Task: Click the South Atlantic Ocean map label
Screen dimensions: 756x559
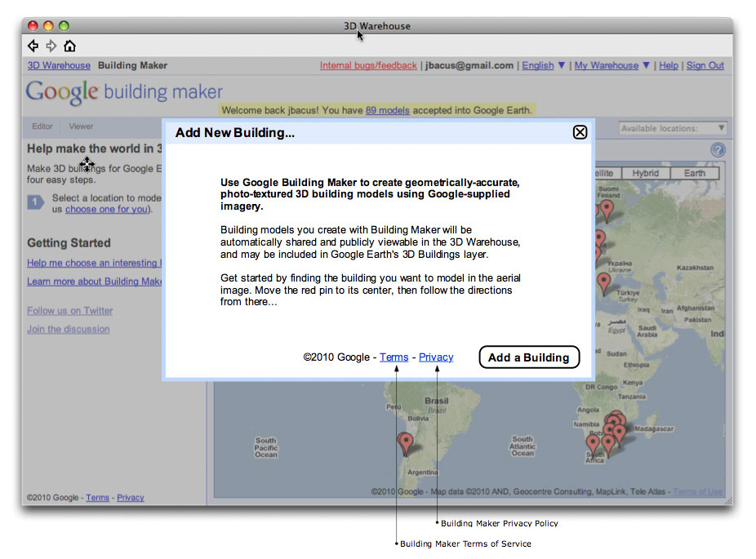Action: click(523, 446)
